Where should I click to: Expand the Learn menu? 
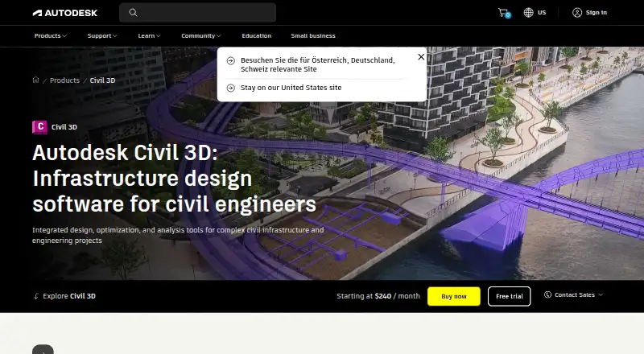click(x=149, y=36)
